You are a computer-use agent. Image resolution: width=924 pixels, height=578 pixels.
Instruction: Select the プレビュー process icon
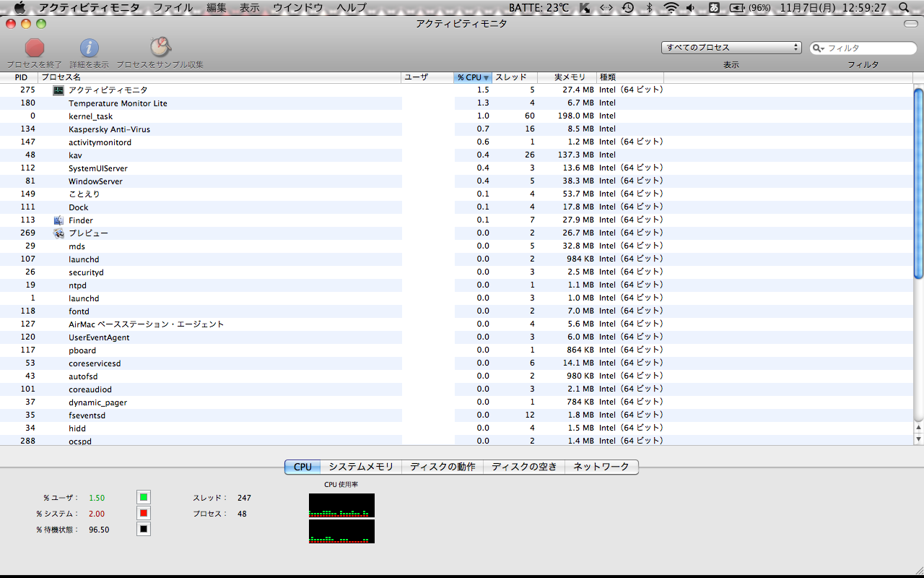point(58,233)
